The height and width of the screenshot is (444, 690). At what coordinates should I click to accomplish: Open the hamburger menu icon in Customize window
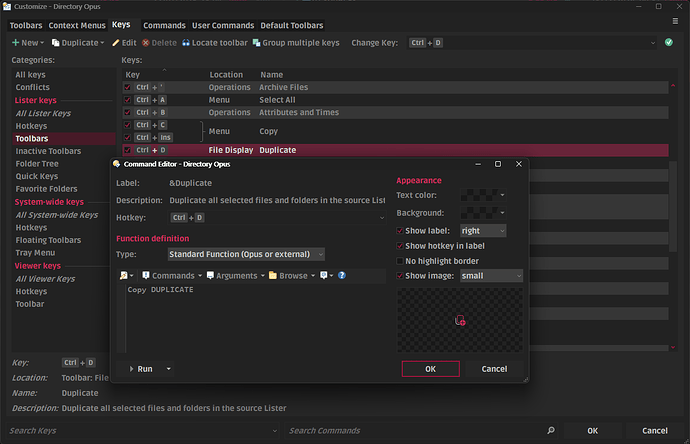click(675, 21)
